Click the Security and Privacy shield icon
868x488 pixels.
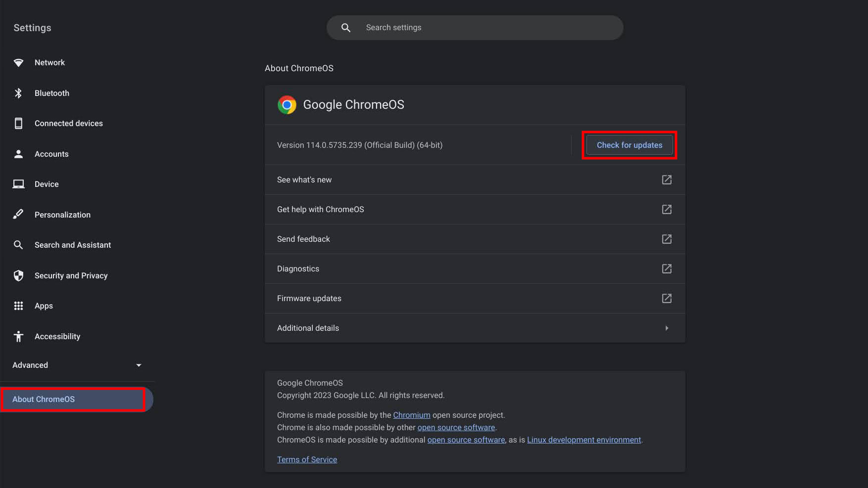point(18,275)
